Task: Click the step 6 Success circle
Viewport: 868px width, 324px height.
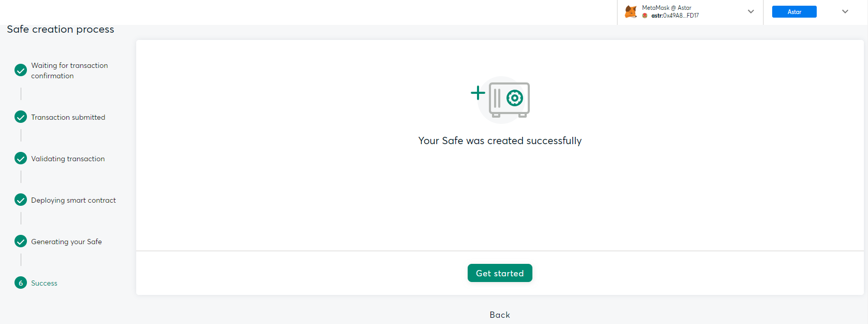Action: coord(21,283)
